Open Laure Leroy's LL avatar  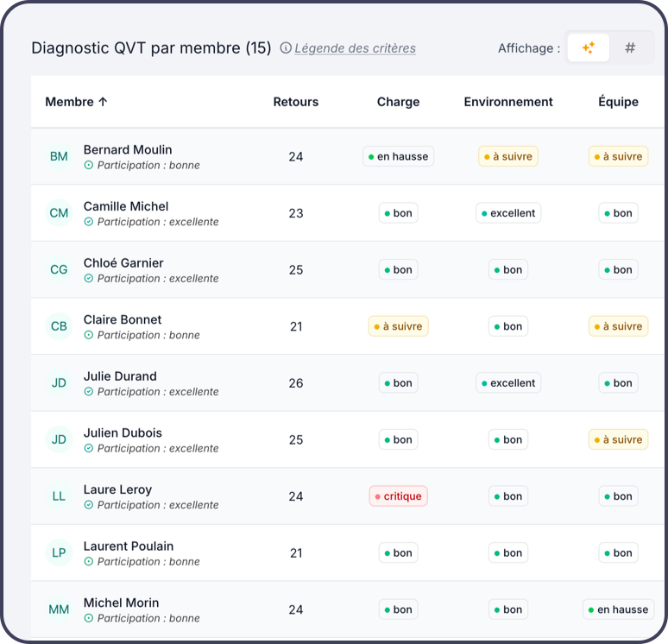pos(59,496)
